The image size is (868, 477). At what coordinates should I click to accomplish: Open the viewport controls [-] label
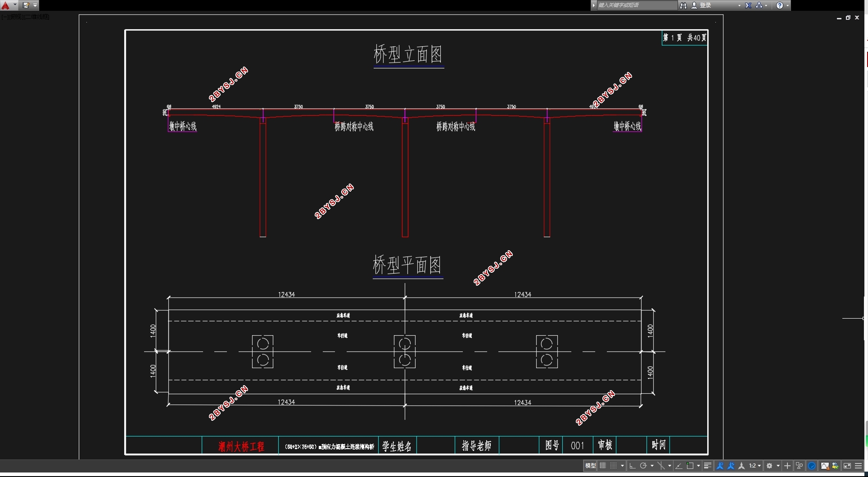(4, 17)
